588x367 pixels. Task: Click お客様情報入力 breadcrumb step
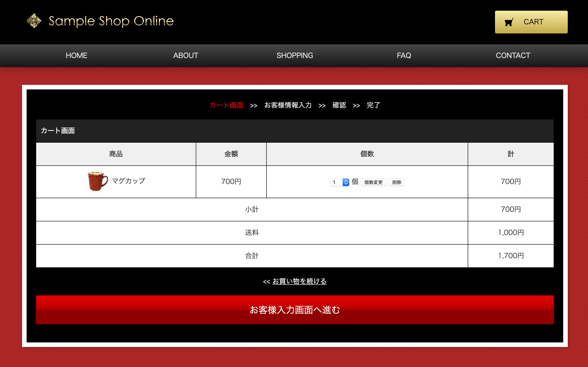(x=288, y=105)
